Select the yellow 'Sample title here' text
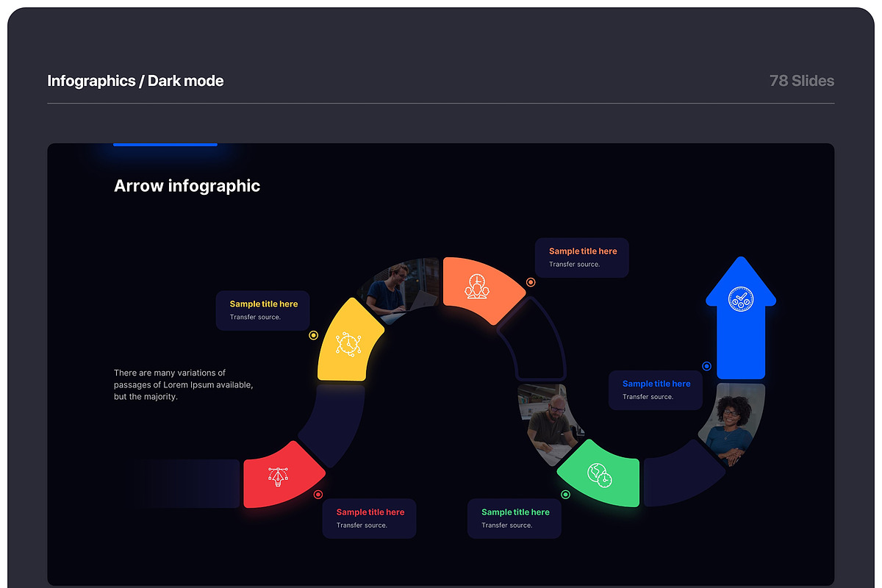882x588 pixels. tap(264, 304)
